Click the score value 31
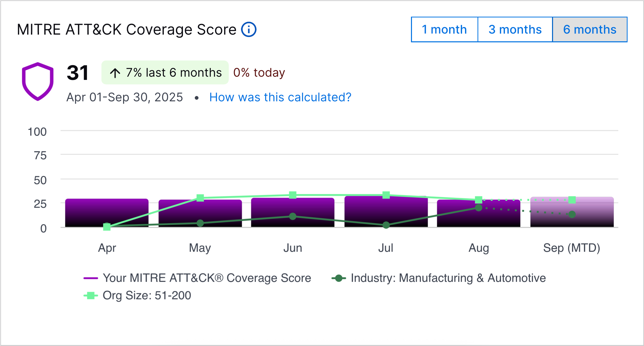The height and width of the screenshot is (346, 644). point(78,73)
